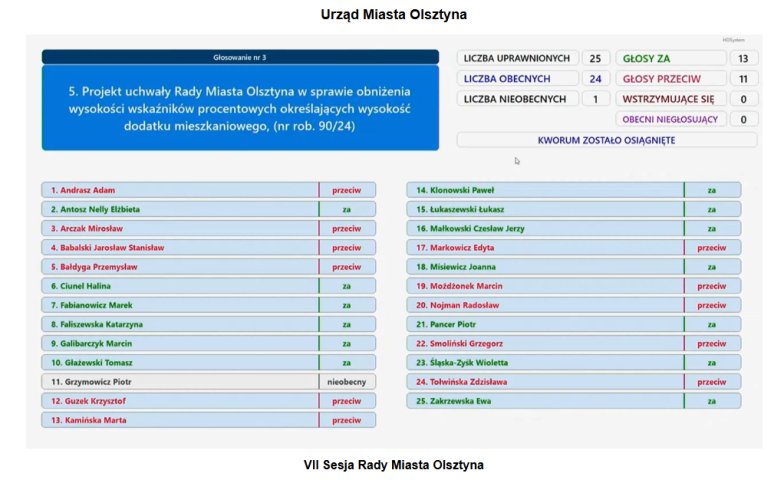Click the 'GŁOSY ZA' label
The image size is (784, 480).
point(670,58)
